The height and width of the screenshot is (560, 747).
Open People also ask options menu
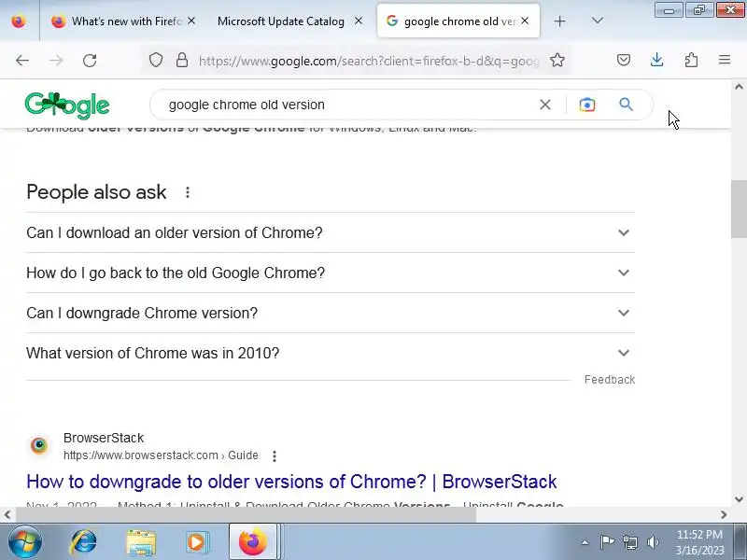(188, 192)
